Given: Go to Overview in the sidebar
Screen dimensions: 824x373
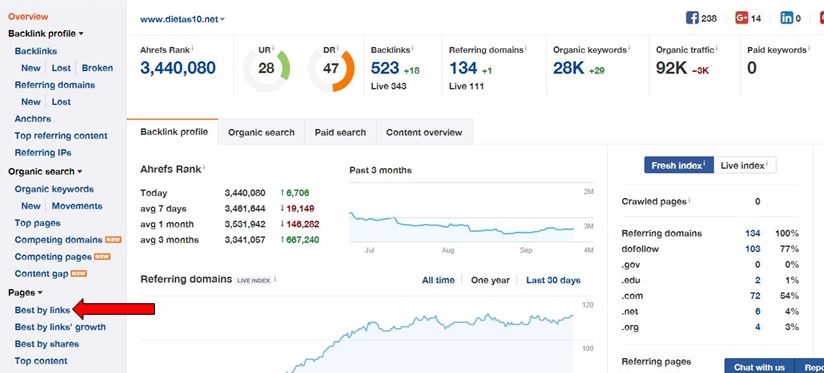Looking at the screenshot, I should coord(28,17).
